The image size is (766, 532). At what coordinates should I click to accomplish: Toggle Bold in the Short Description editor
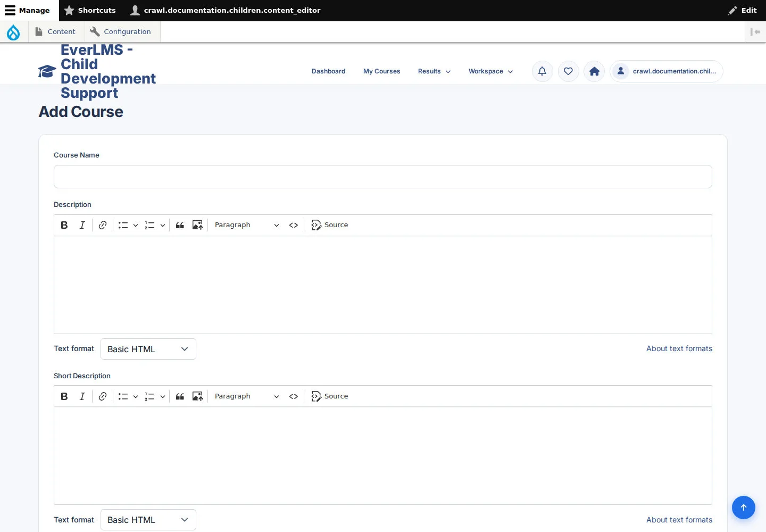(64, 396)
